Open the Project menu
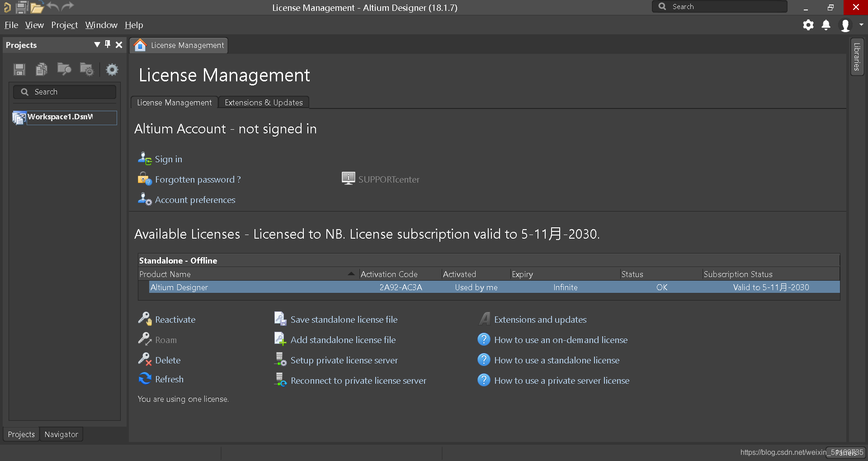 [64, 25]
